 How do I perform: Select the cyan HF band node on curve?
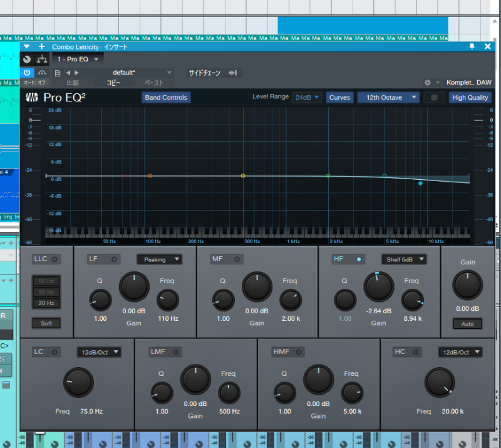tap(420, 183)
